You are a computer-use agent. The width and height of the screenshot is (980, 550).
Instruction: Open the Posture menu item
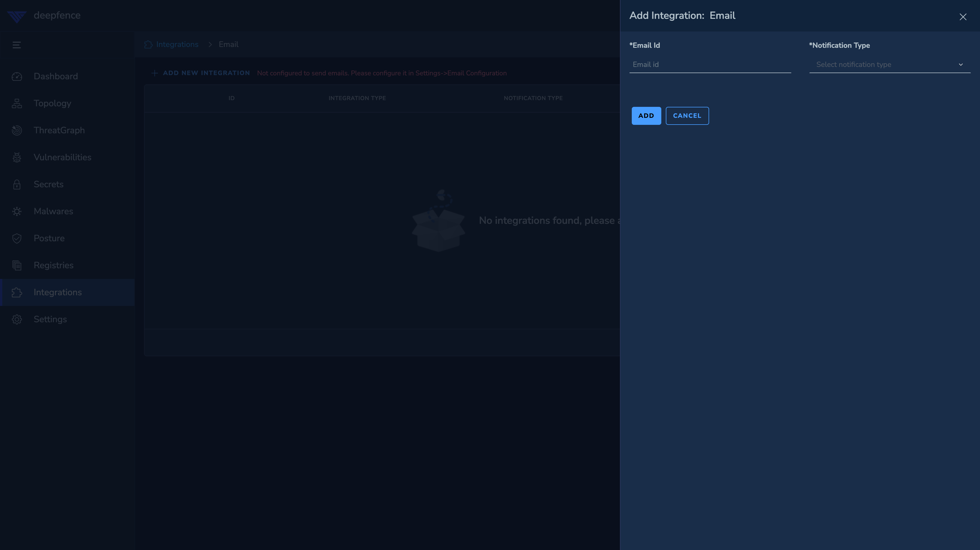pyautogui.click(x=67, y=238)
